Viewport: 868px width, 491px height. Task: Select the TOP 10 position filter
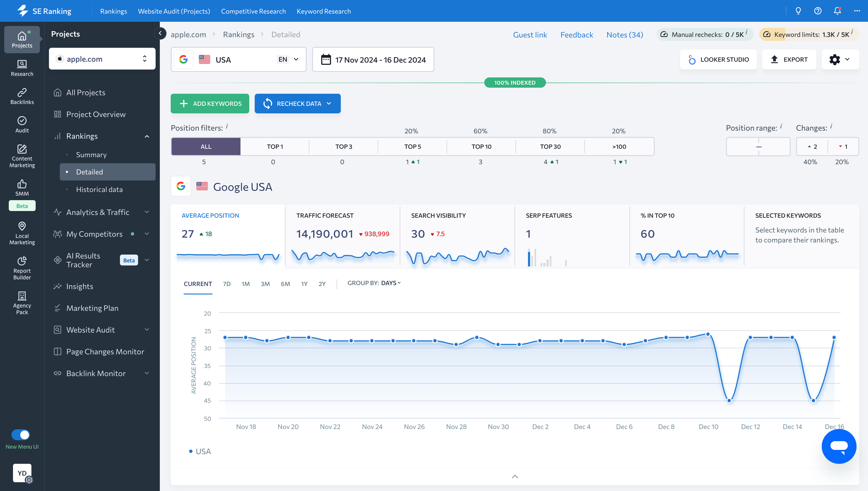coord(481,146)
